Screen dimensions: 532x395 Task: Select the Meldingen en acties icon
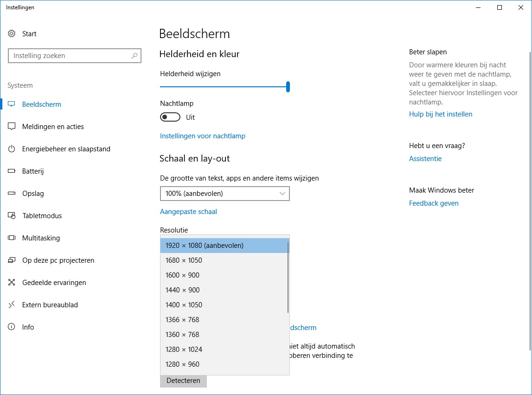pyautogui.click(x=12, y=127)
